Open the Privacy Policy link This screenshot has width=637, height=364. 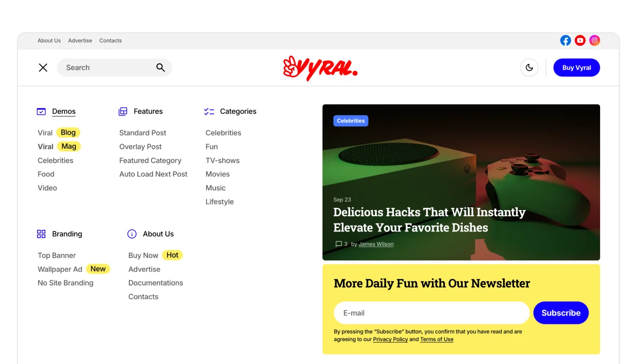point(390,340)
